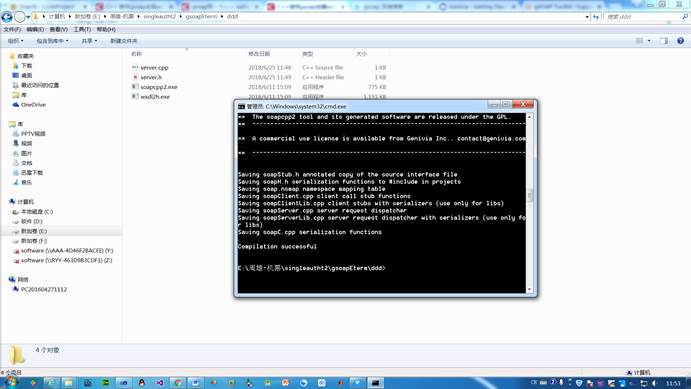
Task: Click the ddd breadcrumb segment
Action: click(x=232, y=16)
